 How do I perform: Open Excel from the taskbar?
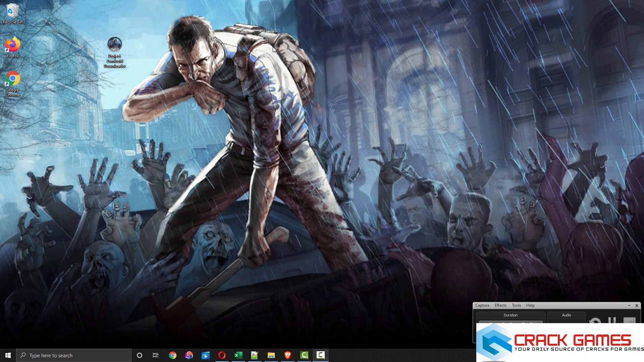(238, 355)
